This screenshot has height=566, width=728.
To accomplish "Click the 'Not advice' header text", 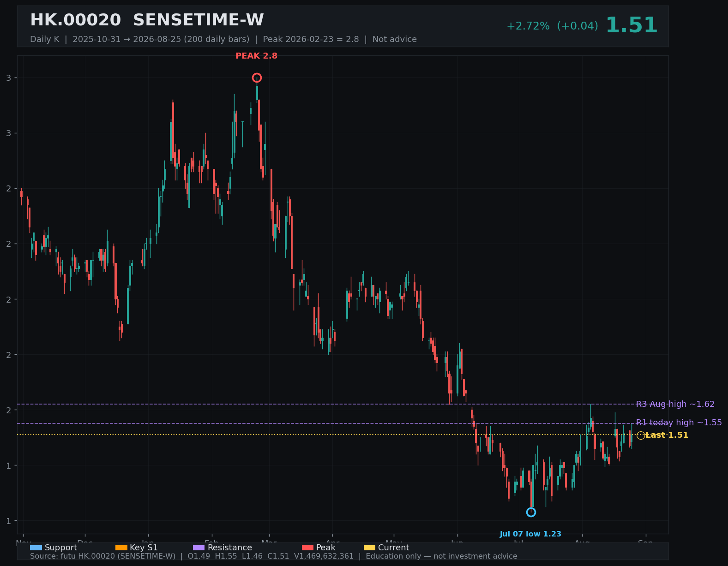I will click(395, 39).
